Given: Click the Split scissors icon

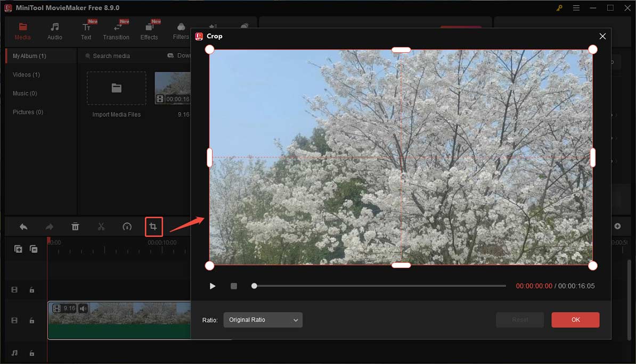Looking at the screenshot, I should (x=101, y=227).
